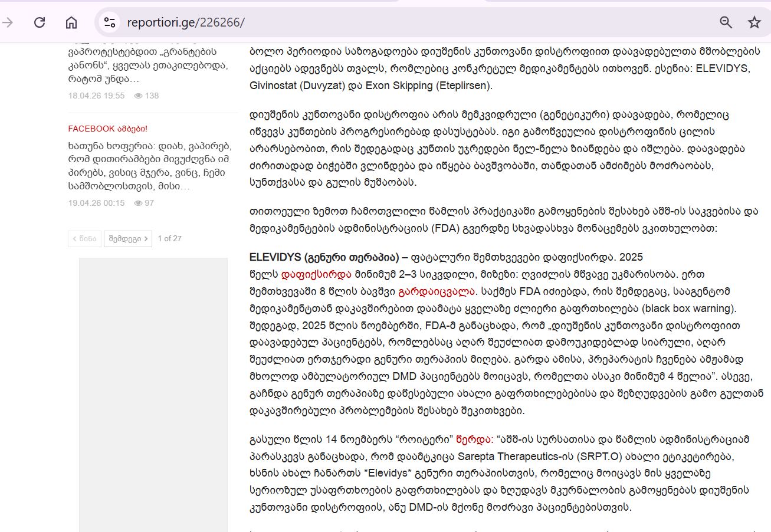
Task: Click the zoom magnifier icon in address bar
Action: coord(726,22)
